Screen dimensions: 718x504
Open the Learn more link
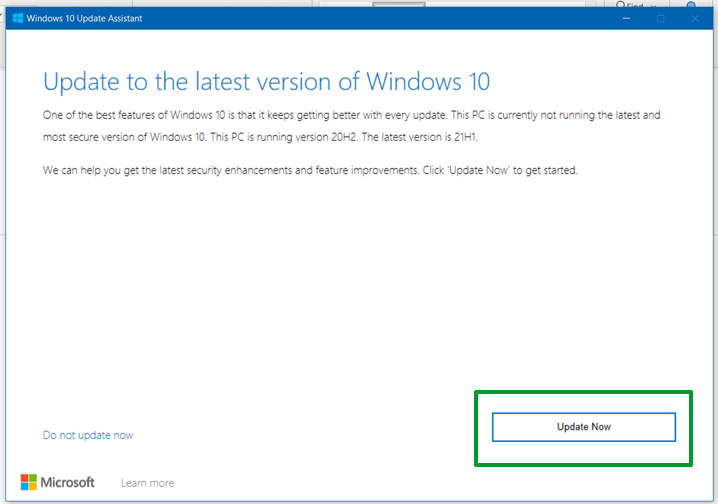pyautogui.click(x=147, y=483)
